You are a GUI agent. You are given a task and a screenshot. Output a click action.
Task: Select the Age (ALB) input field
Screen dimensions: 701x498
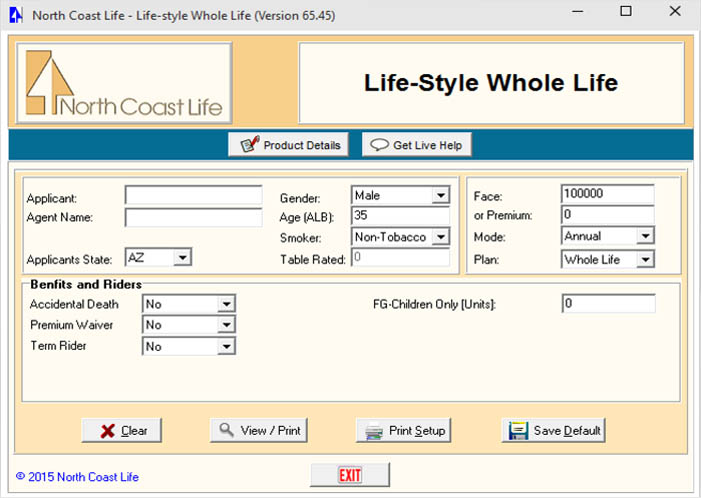401,215
